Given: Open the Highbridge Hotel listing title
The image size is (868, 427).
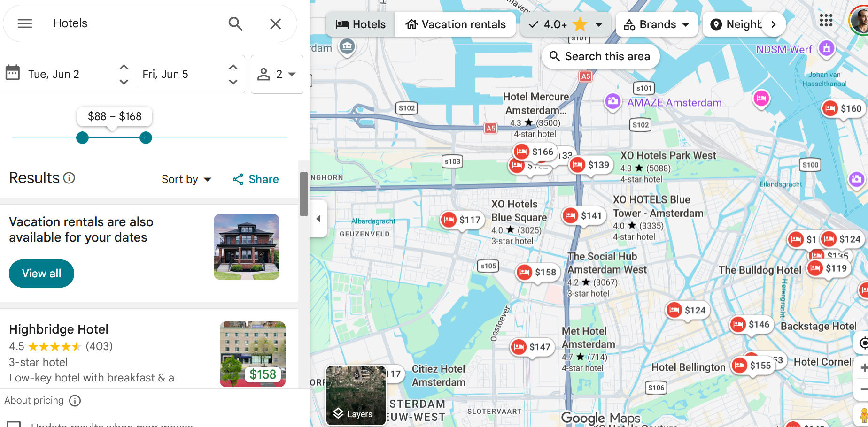Looking at the screenshot, I should click(59, 329).
